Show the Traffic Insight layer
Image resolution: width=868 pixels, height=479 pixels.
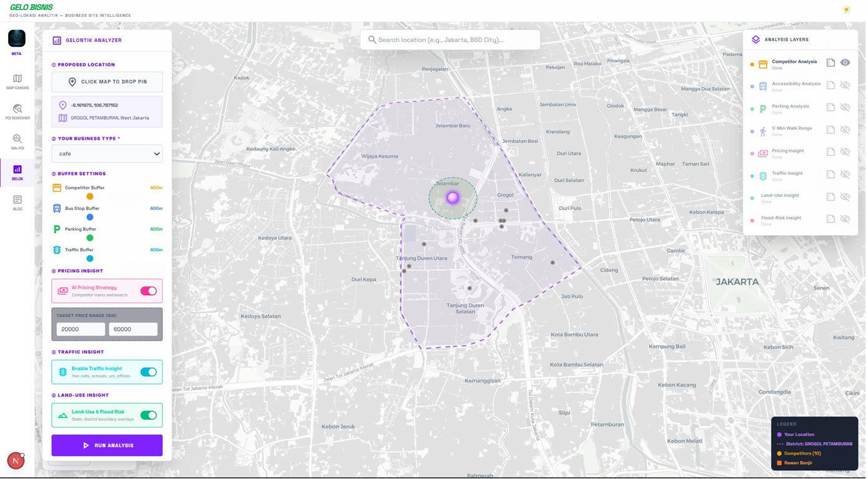[847, 175]
